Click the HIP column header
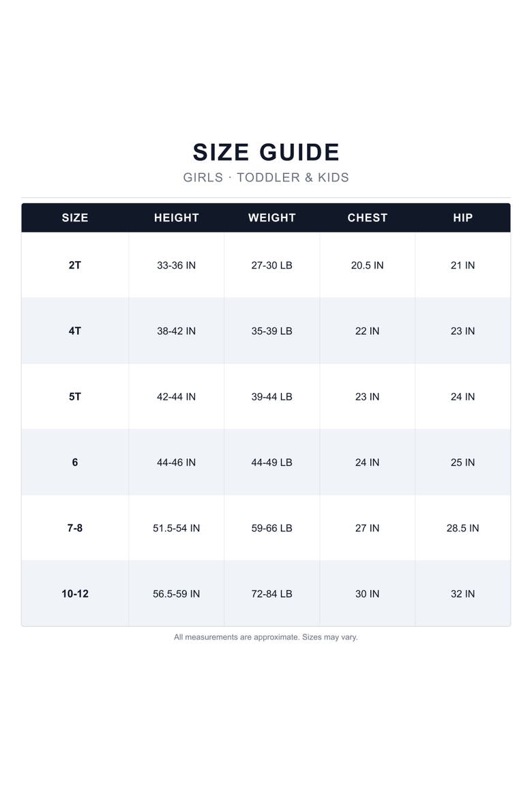532x798 pixels. pyautogui.click(x=462, y=218)
